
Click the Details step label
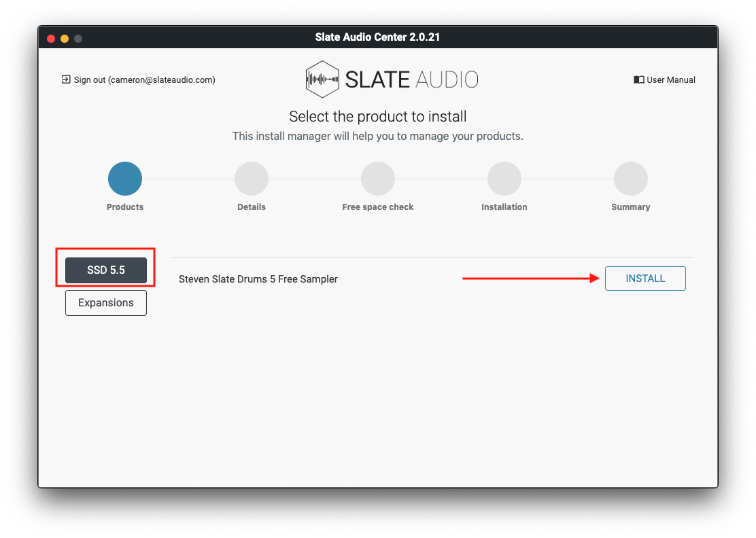click(252, 207)
